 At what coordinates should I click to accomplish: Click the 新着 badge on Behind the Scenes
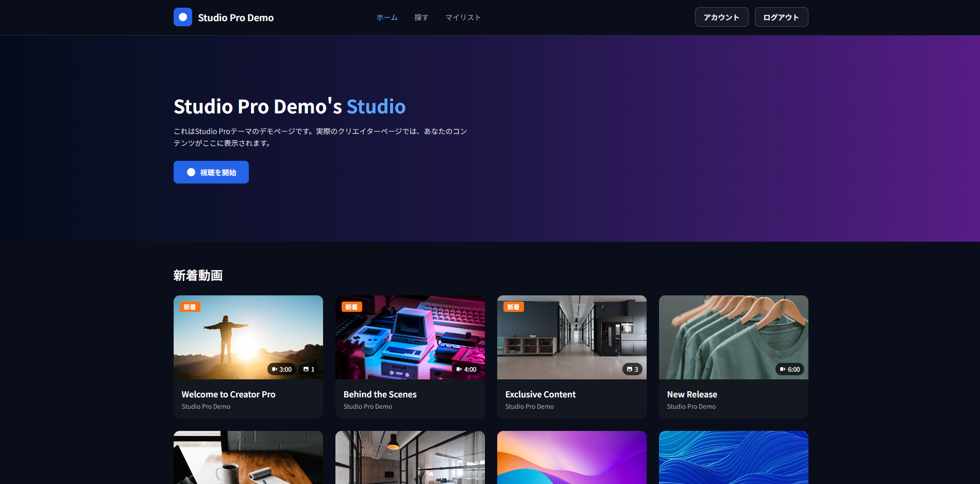point(352,307)
